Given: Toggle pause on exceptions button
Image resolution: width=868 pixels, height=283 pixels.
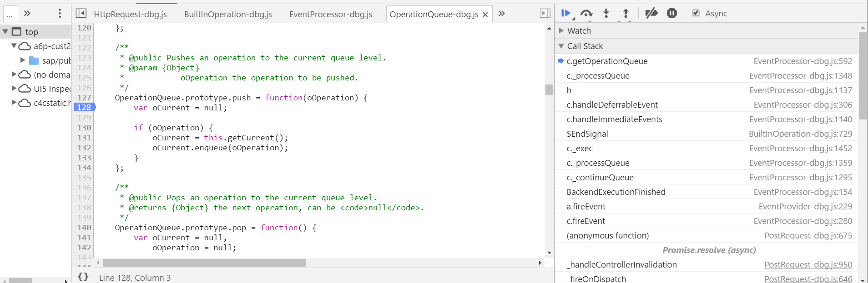Looking at the screenshot, I should tap(672, 14).
